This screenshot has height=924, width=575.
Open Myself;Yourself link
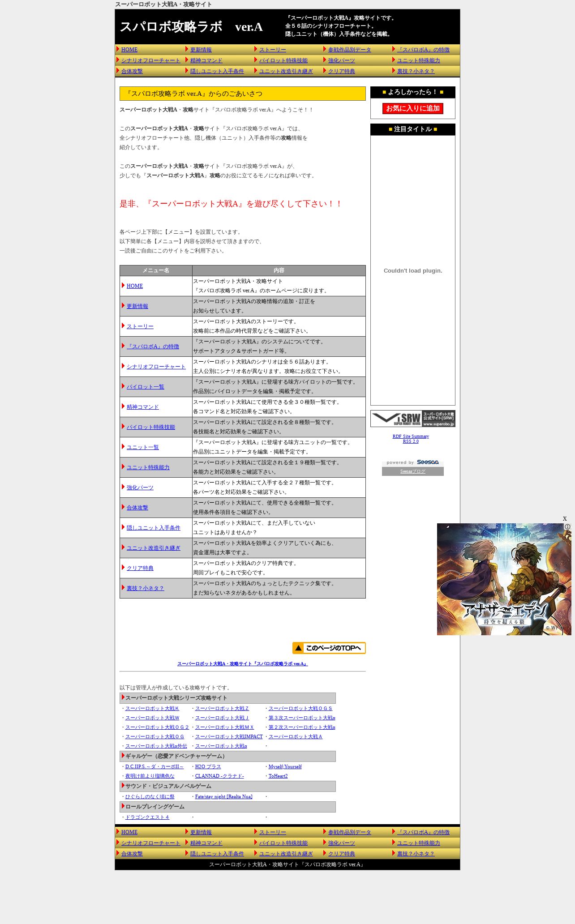pos(285,766)
